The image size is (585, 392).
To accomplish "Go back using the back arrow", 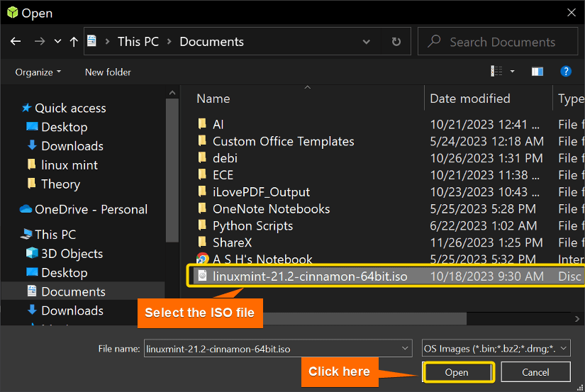I will point(16,41).
